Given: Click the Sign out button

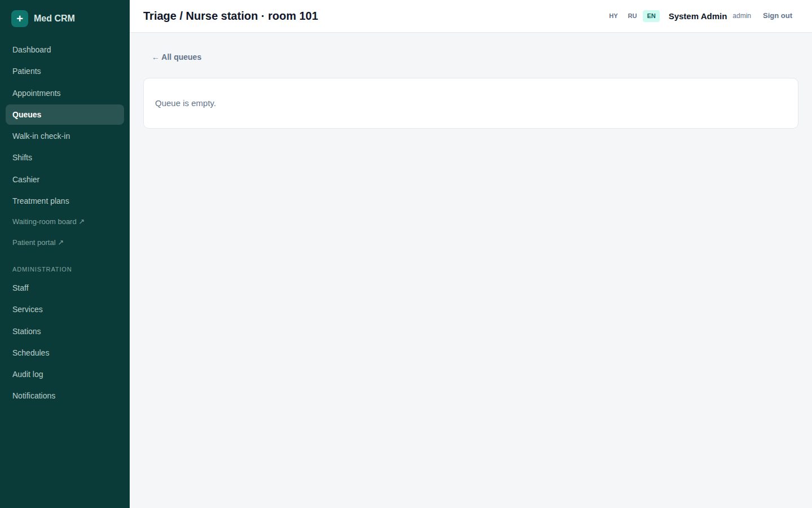Looking at the screenshot, I should pyautogui.click(x=778, y=16).
